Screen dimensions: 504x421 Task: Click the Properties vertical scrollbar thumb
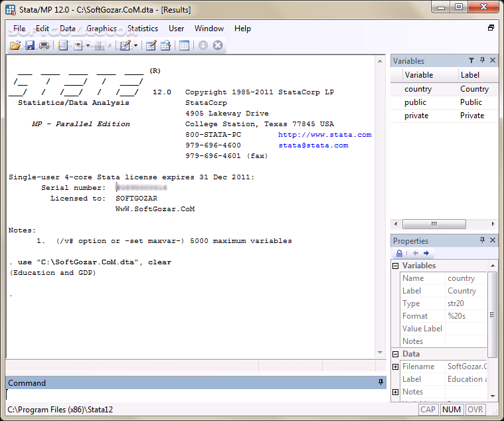coord(492,315)
